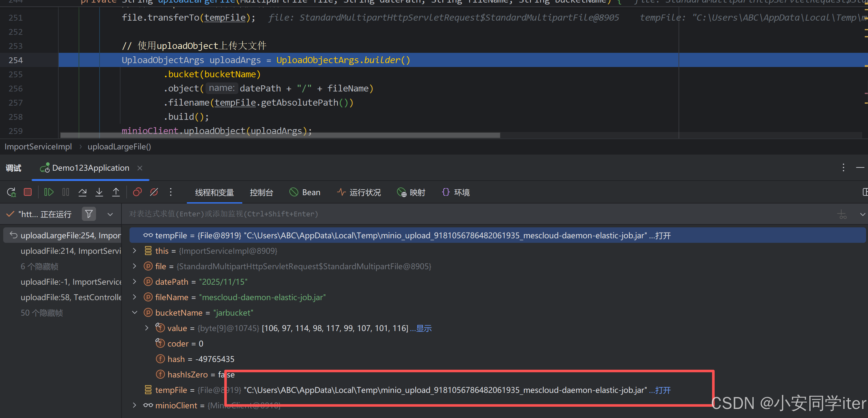Click minioClient on line 259
The height and width of the screenshot is (418, 868).
coord(150,131)
